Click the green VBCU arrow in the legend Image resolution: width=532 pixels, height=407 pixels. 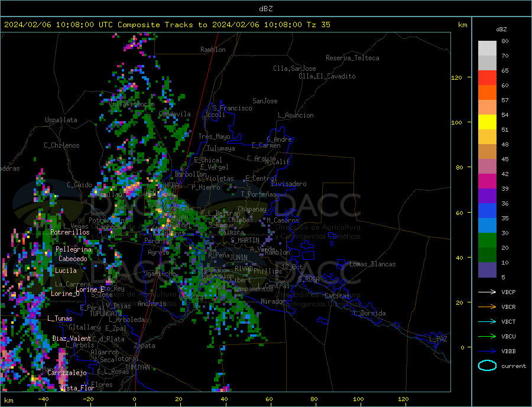[x=487, y=336]
